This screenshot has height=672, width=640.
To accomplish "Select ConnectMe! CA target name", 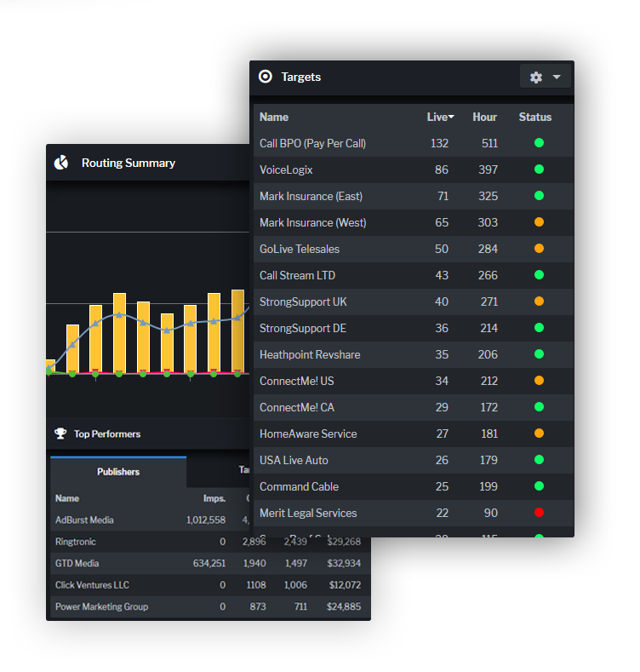I will click(296, 407).
